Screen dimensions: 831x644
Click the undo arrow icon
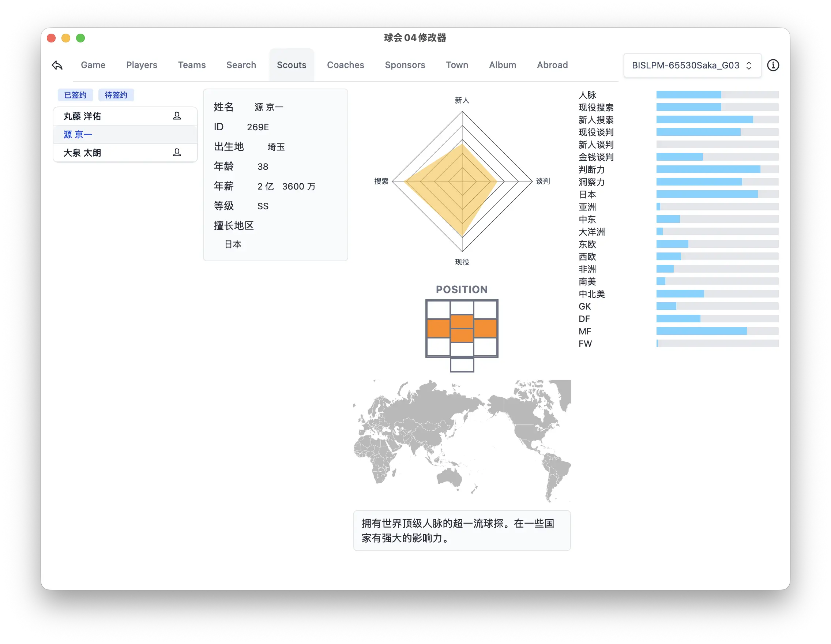pos(57,65)
